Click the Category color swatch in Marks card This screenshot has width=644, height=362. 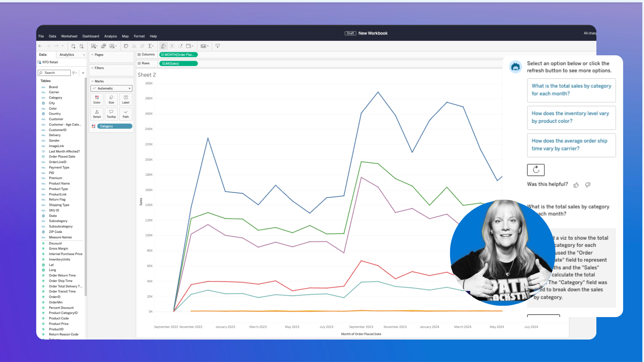coord(93,126)
